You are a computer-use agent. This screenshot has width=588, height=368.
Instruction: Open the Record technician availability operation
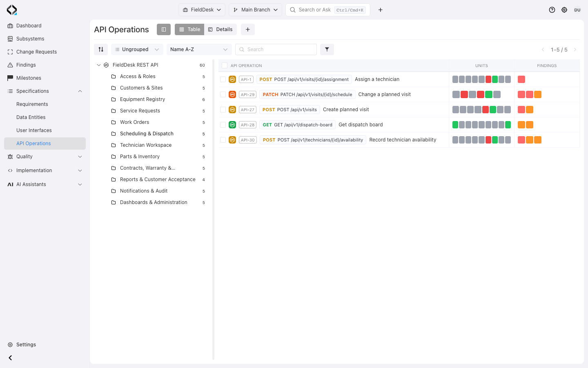pyautogui.click(x=403, y=140)
